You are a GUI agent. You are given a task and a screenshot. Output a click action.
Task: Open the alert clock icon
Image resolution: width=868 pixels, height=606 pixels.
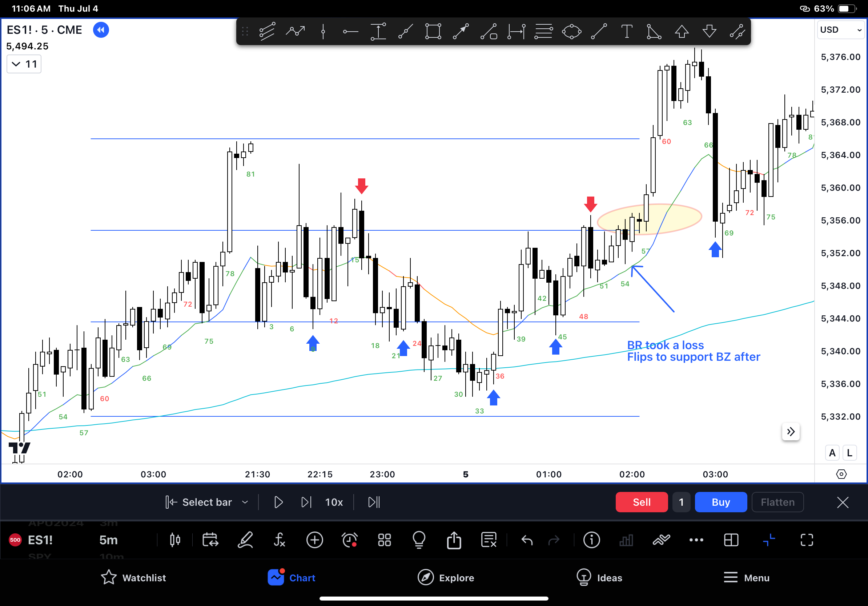click(x=349, y=540)
